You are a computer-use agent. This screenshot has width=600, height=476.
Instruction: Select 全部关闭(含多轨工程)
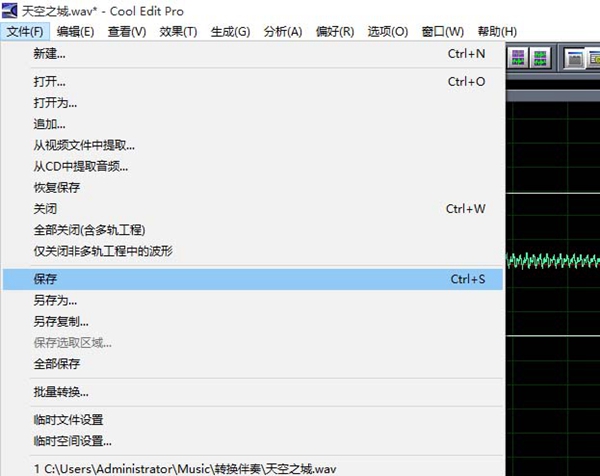coord(253,230)
